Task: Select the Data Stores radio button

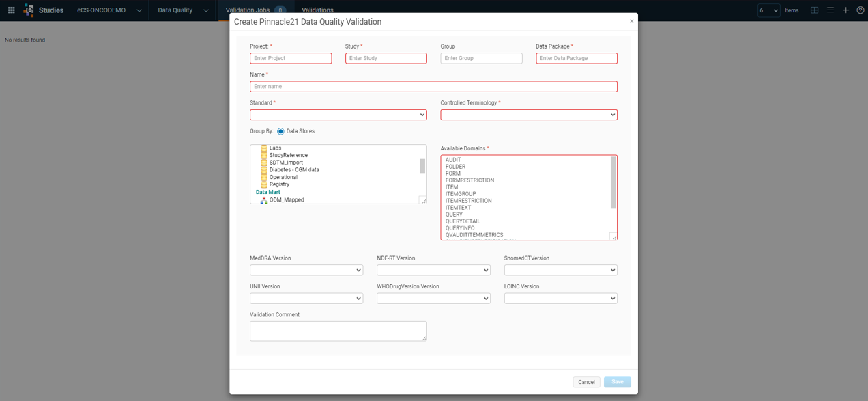Action: (280, 131)
